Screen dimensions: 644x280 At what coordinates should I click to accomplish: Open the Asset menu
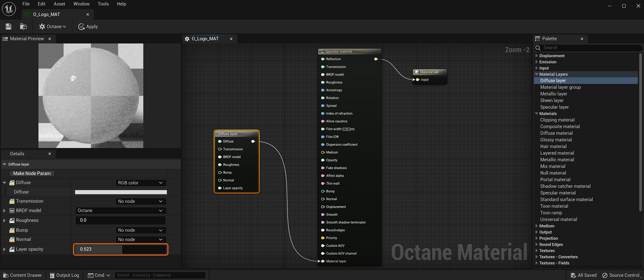(59, 4)
